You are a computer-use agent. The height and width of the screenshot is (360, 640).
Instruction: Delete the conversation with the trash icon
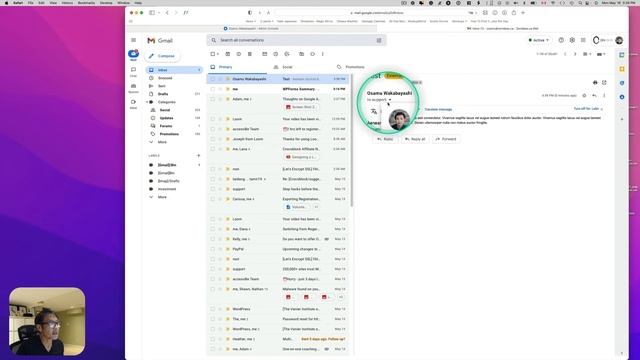coord(250,54)
